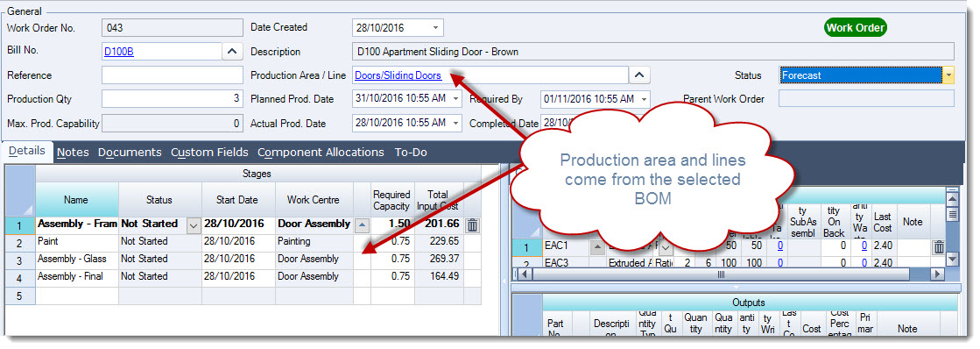Screen dimensions: 980x349
Task: Click the green Work Order badge
Action: (855, 27)
